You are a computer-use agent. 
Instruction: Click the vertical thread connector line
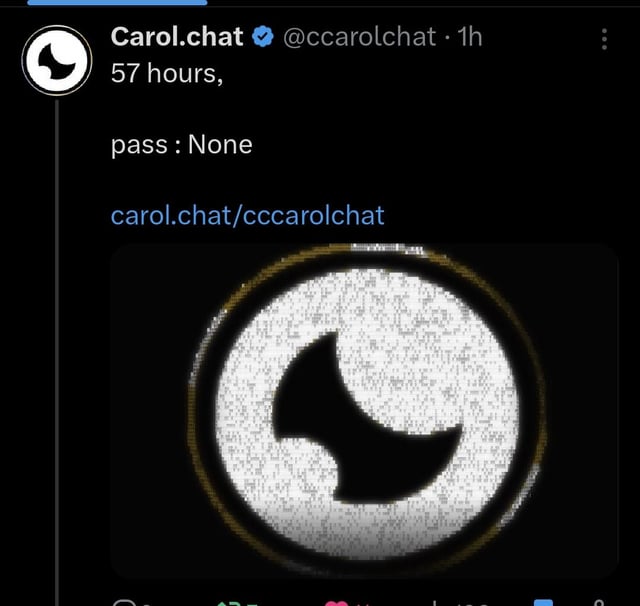click(57, 353)
